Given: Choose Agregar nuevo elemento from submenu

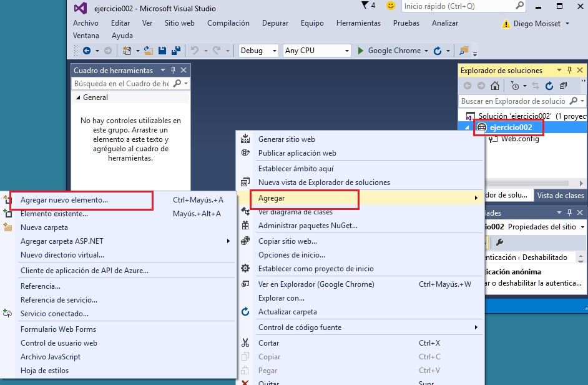Looking at the screenshot, I should click(x=119, y=200).
